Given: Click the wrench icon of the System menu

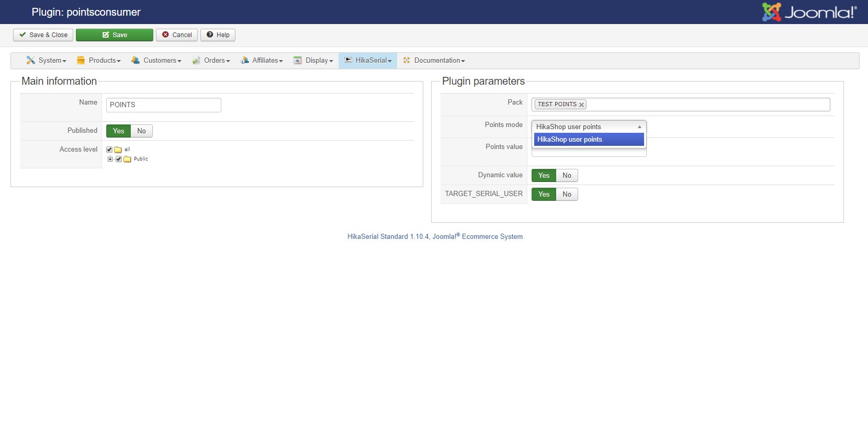Looking at the screenshot, I should pyautogui.click(x=31, y=61).
